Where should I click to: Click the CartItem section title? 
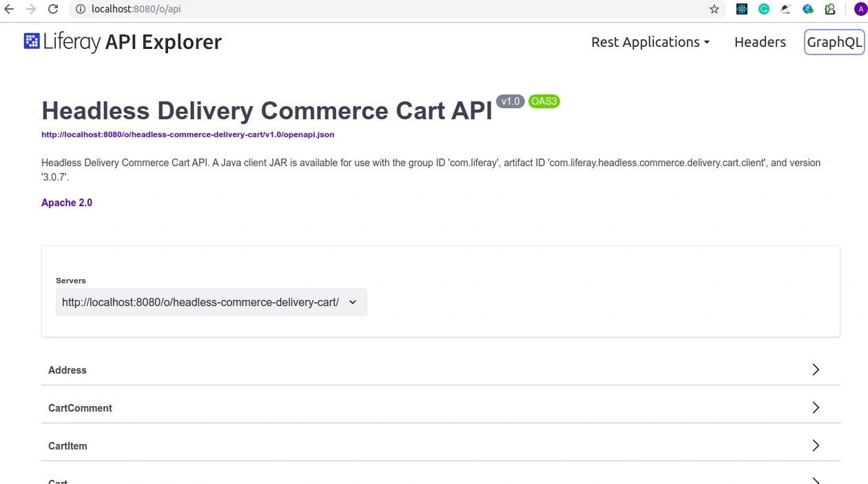click(x=68, y=446)
